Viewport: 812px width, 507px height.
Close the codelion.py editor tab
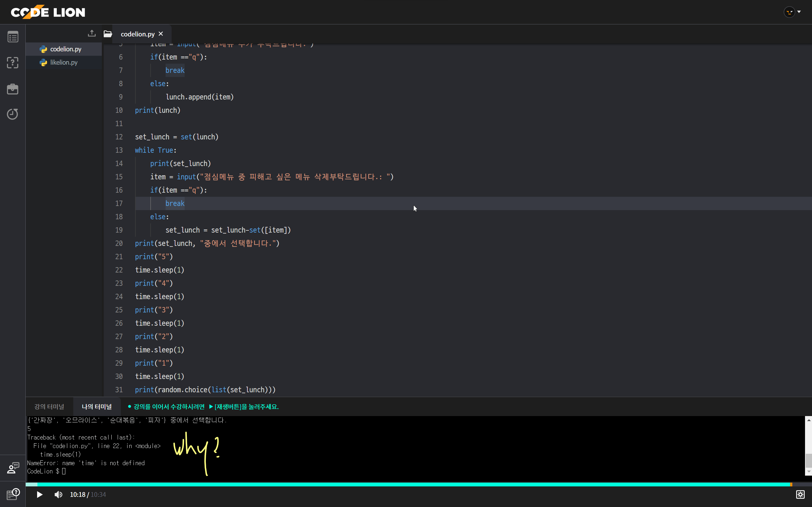tap(161, 34)
